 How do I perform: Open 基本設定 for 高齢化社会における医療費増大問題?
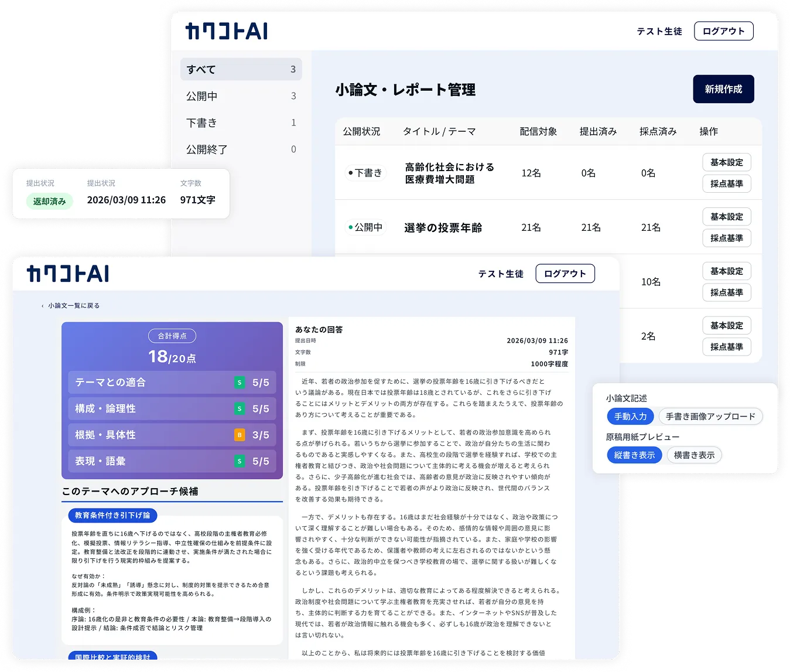click(727, 162)
